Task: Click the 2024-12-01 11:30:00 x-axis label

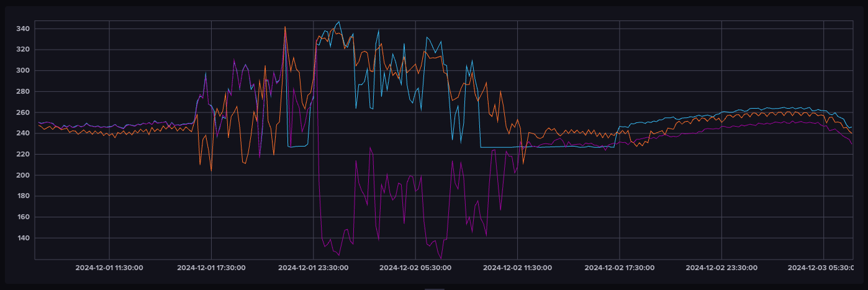Action: coord(109,268)
